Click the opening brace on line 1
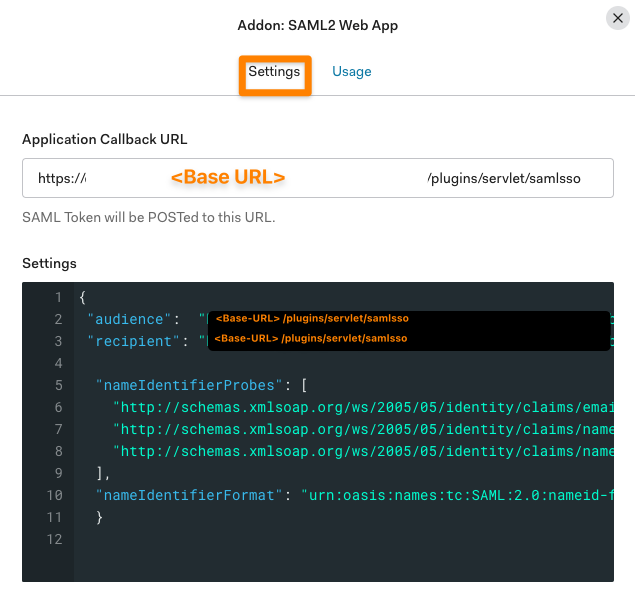The width and height of the screenshot is (635, 596). [x=83, y=298]
